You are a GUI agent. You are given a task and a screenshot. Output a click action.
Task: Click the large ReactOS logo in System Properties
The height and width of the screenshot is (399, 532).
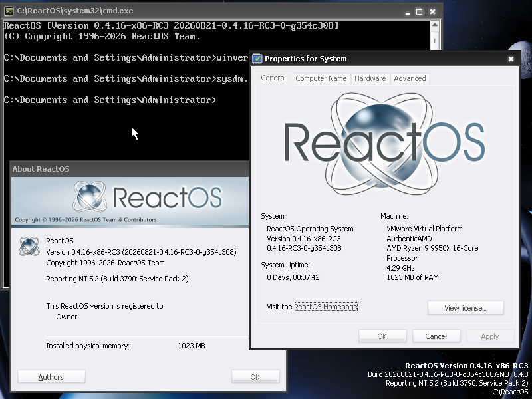385,143
